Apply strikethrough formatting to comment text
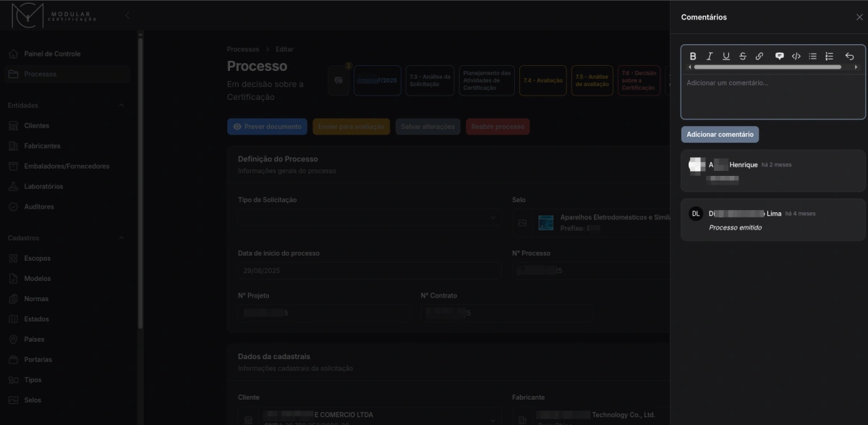868x425 pixels. tap(742, 56)
